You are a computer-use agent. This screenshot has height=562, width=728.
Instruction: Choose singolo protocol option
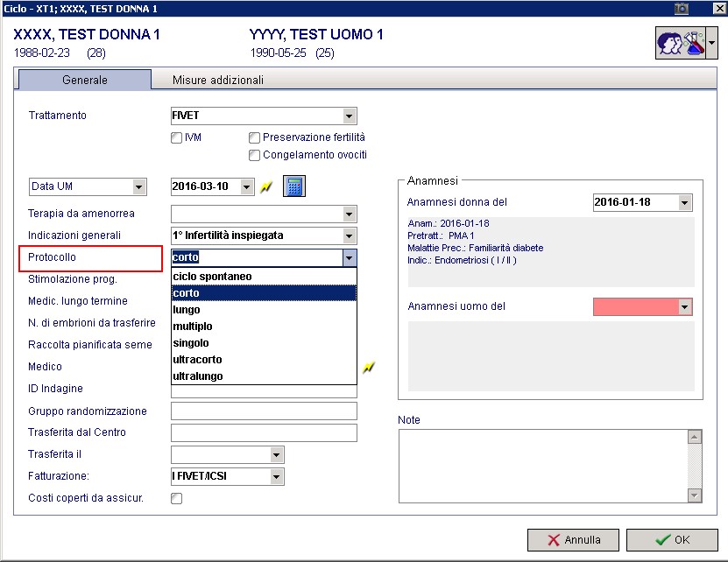[264, 343]
